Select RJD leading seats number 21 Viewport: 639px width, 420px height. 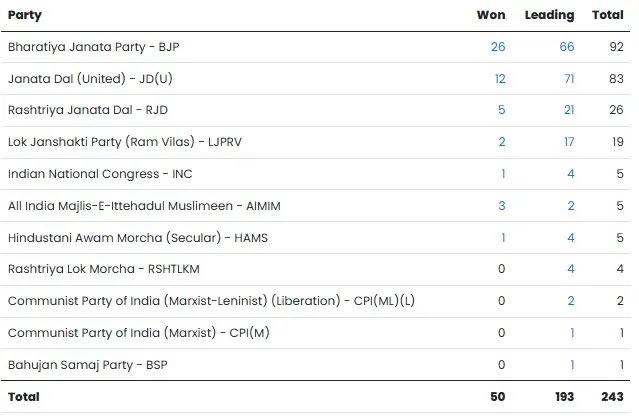tap(568, 110)
